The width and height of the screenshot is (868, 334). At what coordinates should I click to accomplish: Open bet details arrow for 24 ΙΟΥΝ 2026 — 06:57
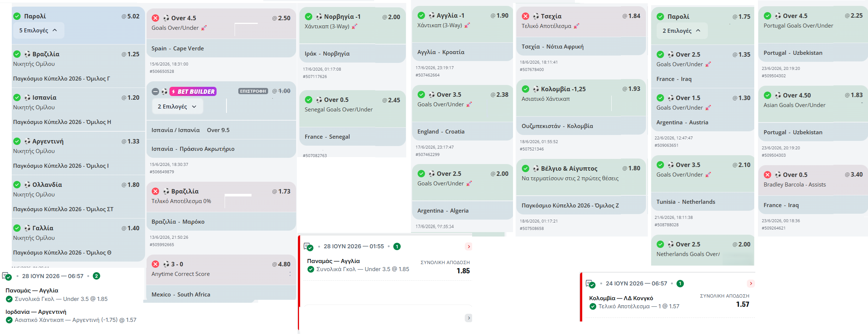(751, 284)
